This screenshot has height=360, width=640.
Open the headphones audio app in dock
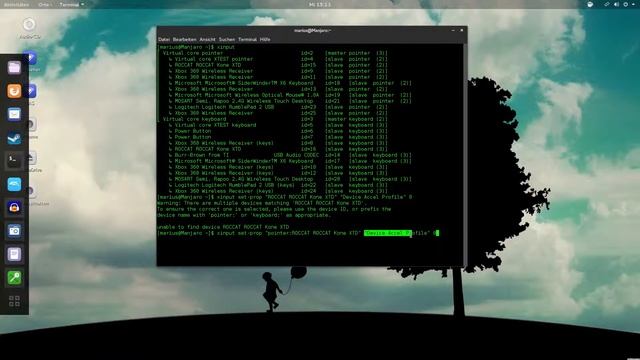[x=14, y=208]
